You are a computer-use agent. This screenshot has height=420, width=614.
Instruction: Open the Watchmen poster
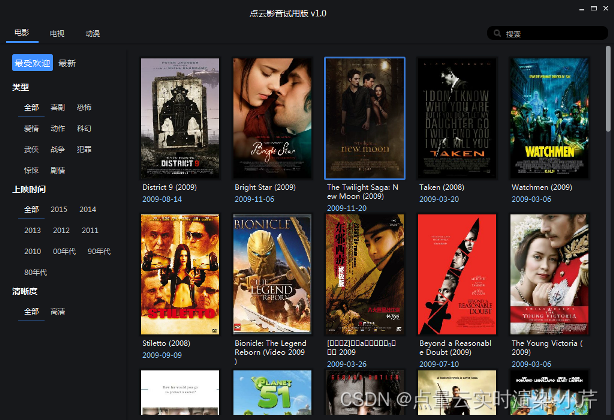[549, 118]
